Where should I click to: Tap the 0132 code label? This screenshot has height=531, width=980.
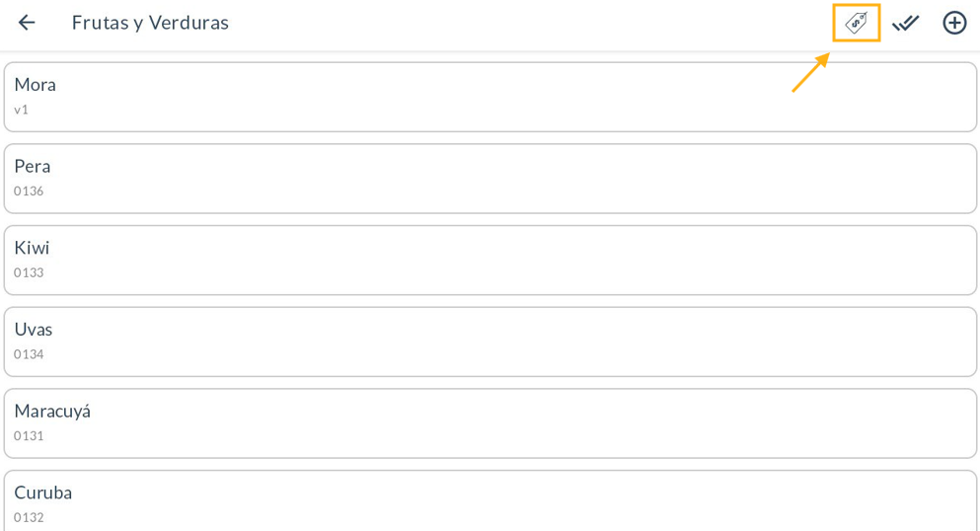29,517
